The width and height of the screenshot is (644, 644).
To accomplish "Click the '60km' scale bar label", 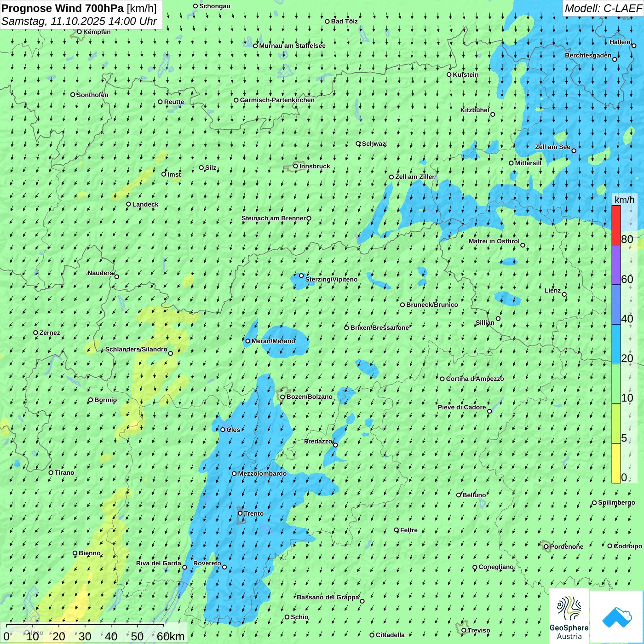I will click(171, 637).
